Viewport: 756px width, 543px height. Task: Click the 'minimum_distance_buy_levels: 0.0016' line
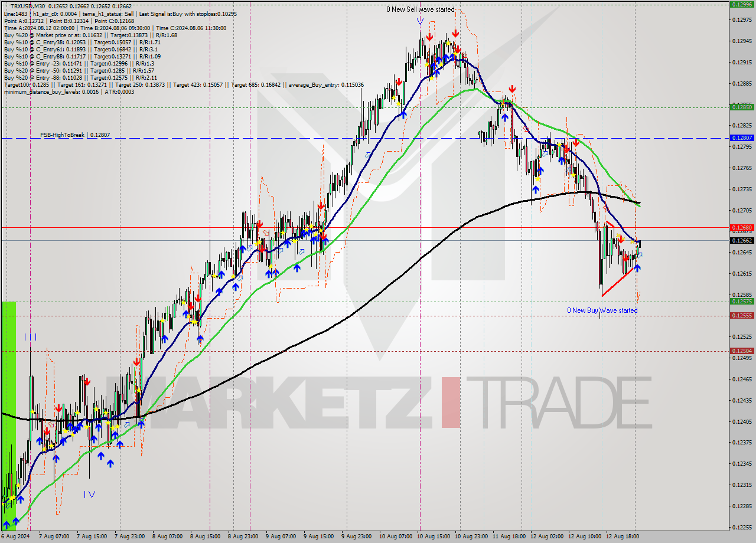(70, 91)
